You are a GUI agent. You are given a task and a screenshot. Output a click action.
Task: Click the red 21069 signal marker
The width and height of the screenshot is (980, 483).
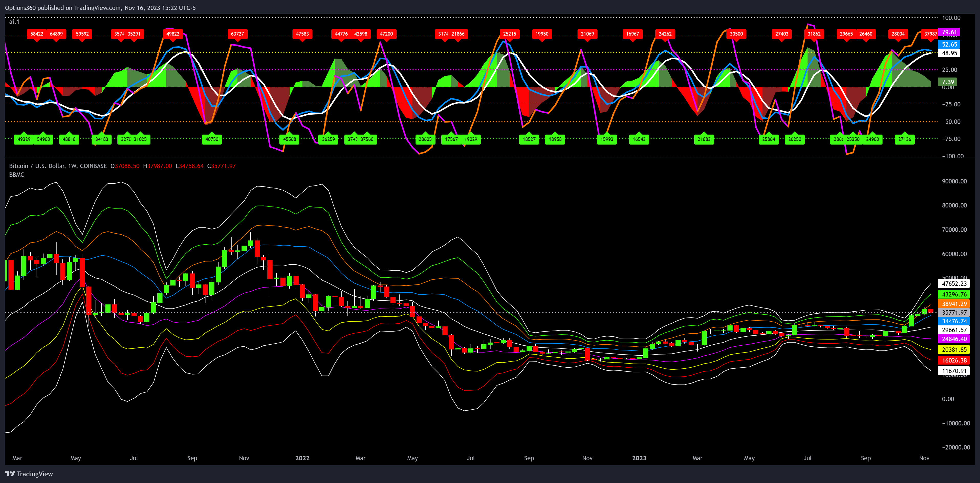[587, 34]
